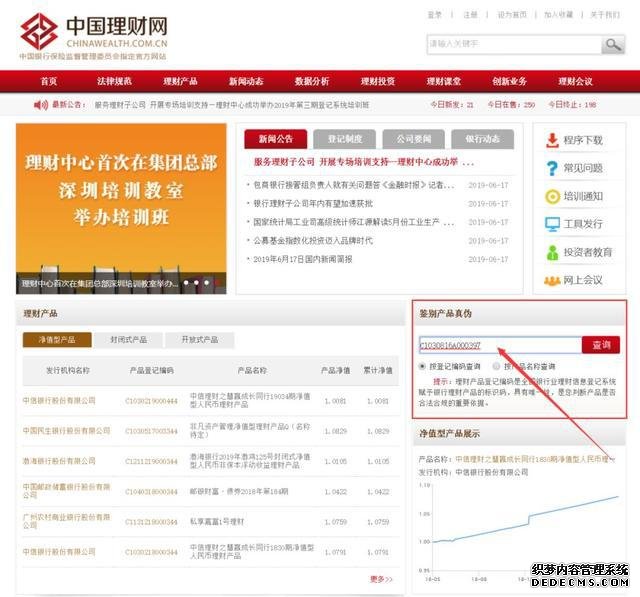Switch to the 新闻公告 tab

coord(276,139)
